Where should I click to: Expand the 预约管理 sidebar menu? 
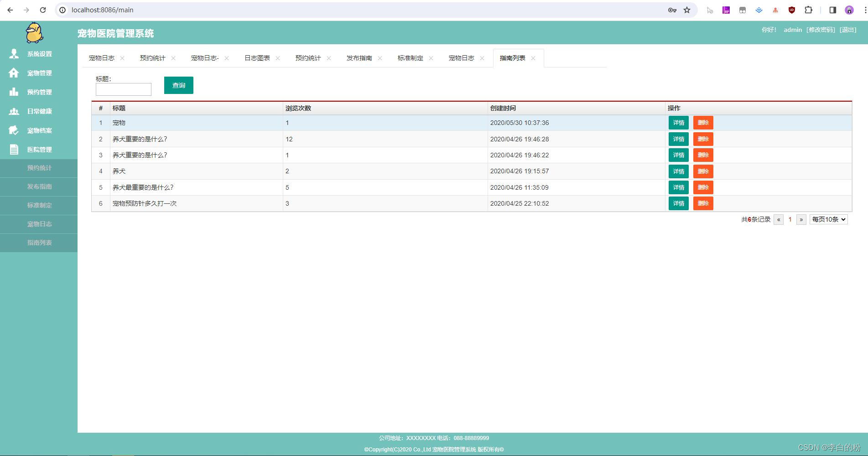coord(39,92)
